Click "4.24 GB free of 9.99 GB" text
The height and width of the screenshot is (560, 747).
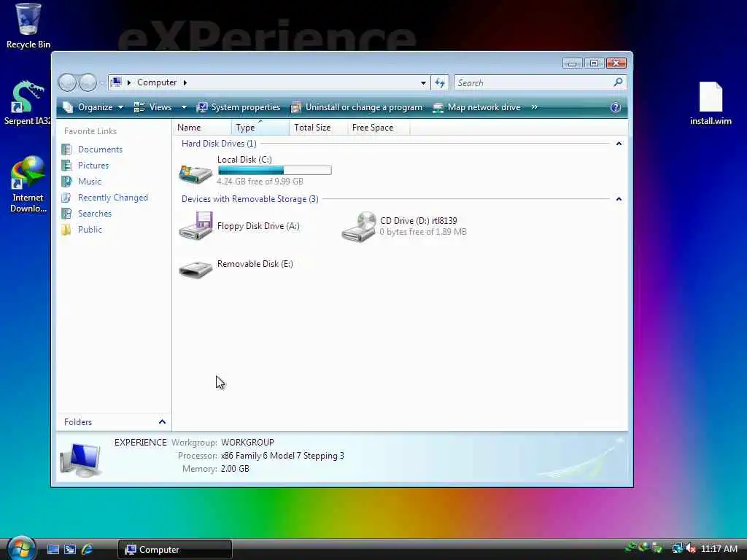pyautogui.click(x=260, y=182)
